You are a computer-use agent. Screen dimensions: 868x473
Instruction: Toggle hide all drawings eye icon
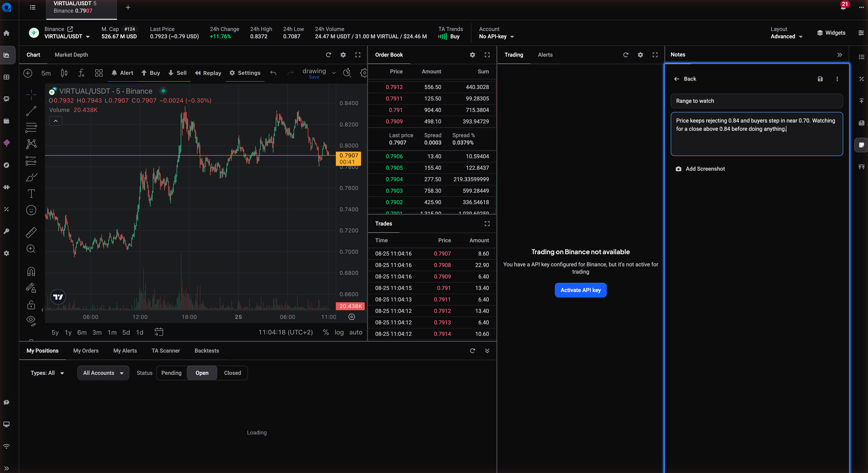click(x=31, y=320)
